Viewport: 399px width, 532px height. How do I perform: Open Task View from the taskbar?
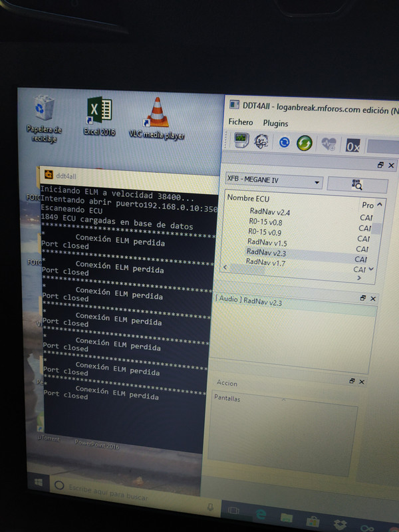234,511
